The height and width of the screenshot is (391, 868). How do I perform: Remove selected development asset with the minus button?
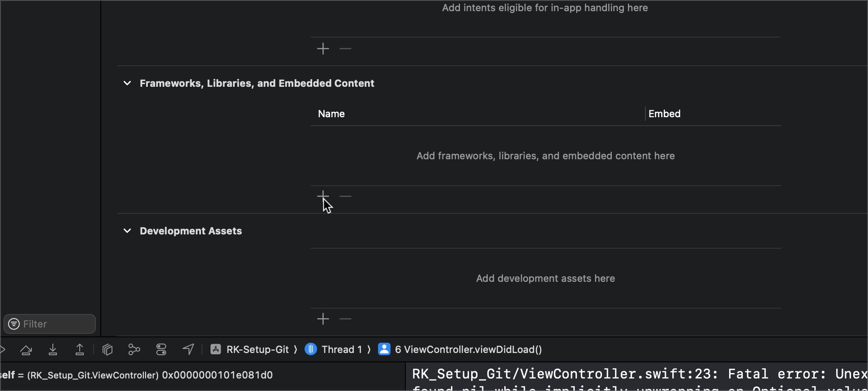click(x=345, y=319)
